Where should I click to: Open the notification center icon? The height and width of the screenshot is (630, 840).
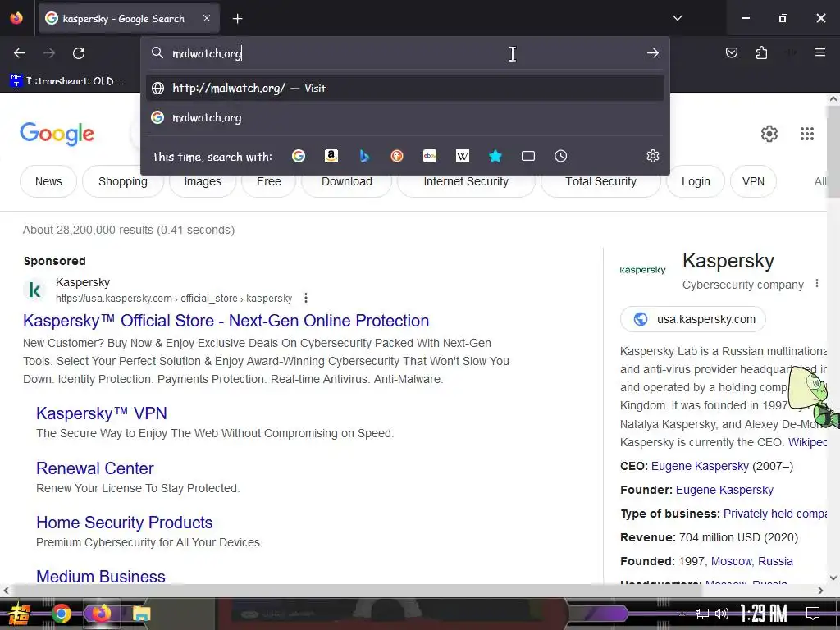[x=813, y=614]
